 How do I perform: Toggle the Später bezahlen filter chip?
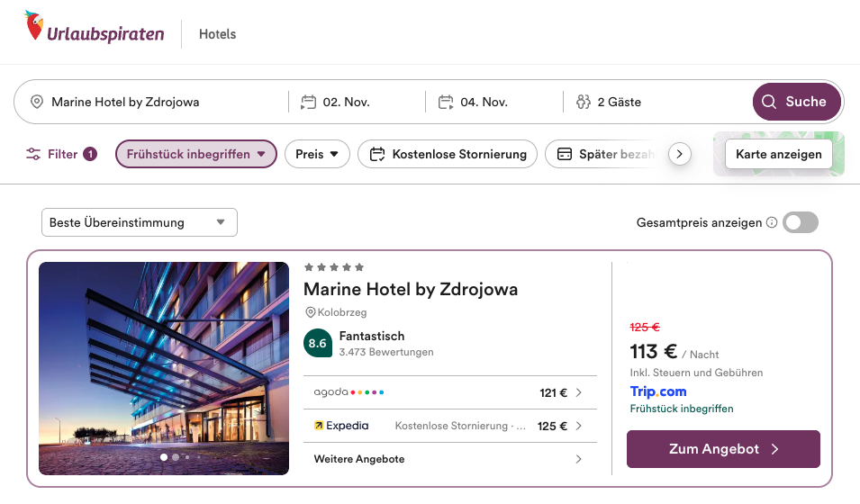point(604,154)
